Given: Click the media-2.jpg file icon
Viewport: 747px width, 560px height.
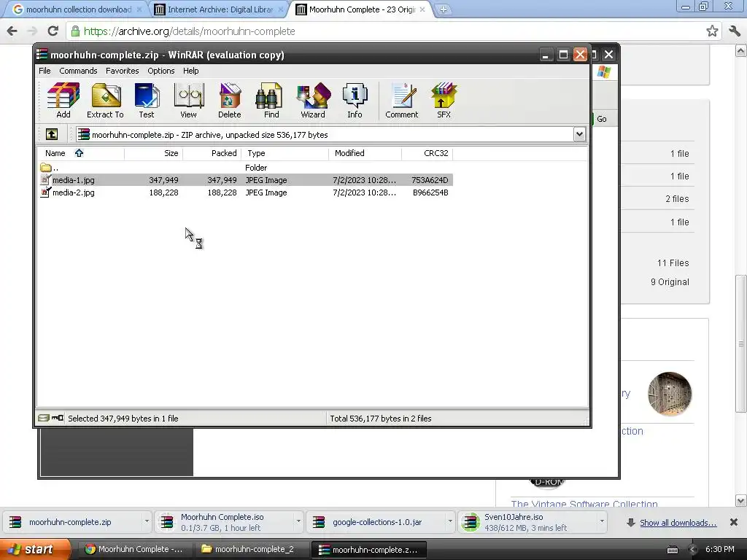Looking at the screenshot, I should tap(46, 192).
